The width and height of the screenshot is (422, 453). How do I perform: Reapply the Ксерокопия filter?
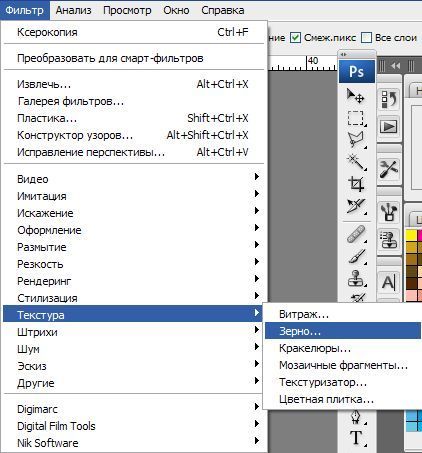pyautogui.click(x=134, y=32)
